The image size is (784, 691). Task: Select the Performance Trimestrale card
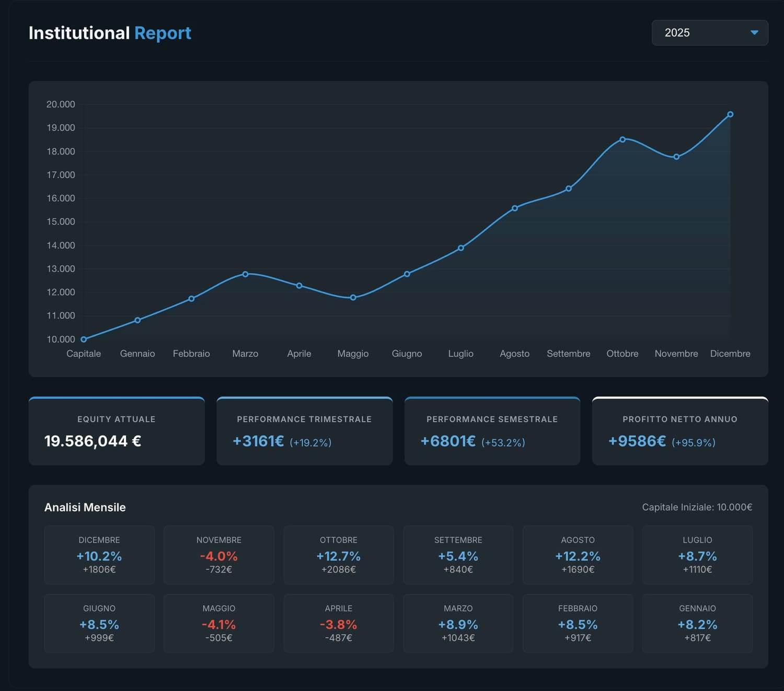click(x=304, y=431)
